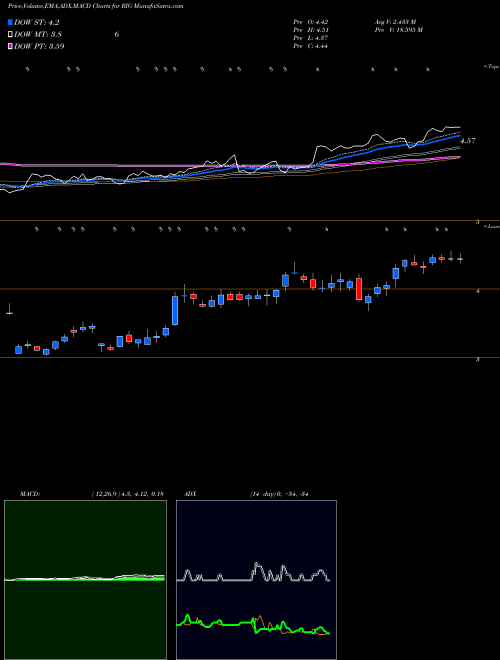Select the 'DOW ST: 4.2' label
The image size is (500, 660).
pos(37,23)
